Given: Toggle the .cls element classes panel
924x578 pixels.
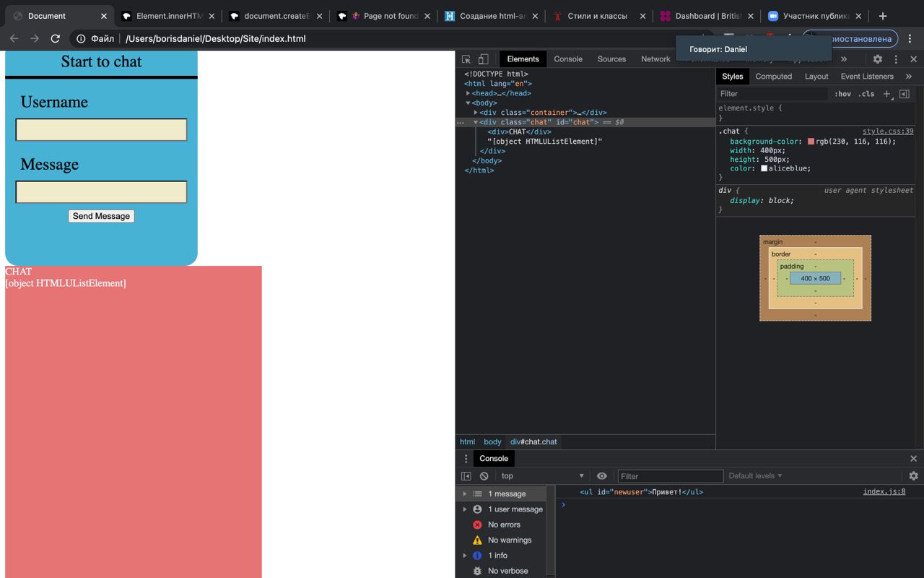Looking at the screenshot, I should (866, 94).
